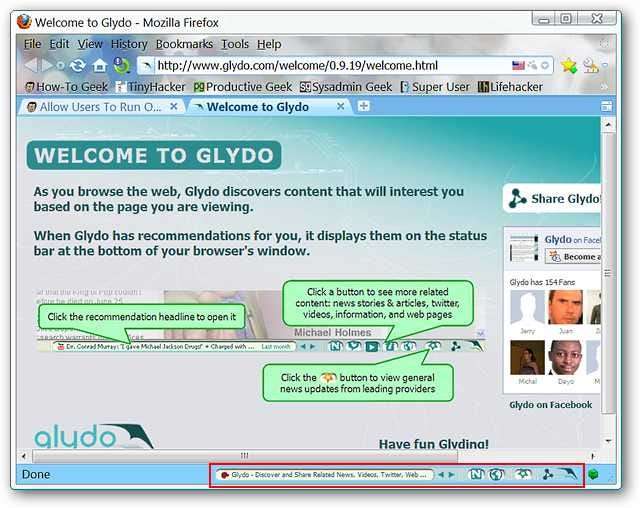Open the Bookmarks menu
This screenshot has width=640, height=508.
coord(184,44)
